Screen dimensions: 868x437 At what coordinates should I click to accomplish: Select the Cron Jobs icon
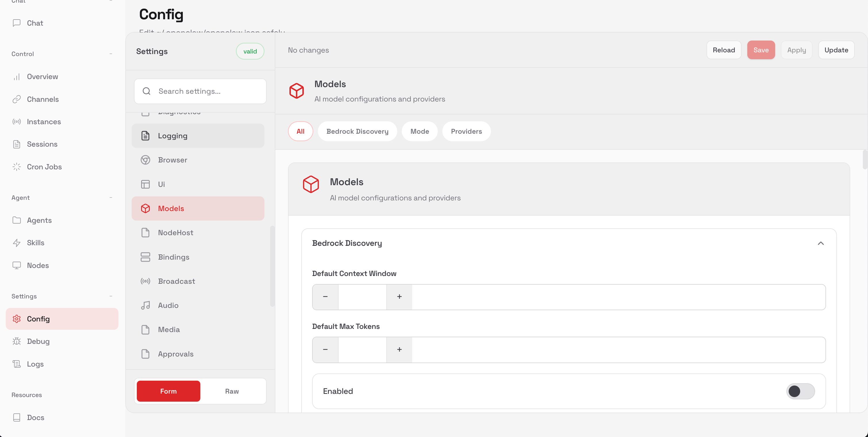17,167
